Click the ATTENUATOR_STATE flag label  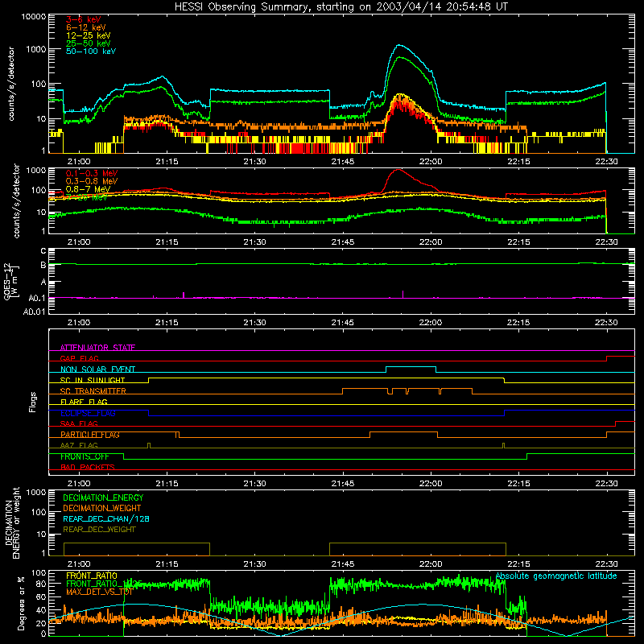click(97, 348)
